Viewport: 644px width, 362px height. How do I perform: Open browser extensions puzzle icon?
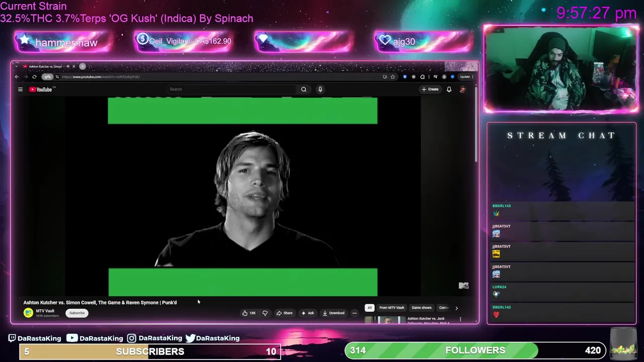click(422, 77)
